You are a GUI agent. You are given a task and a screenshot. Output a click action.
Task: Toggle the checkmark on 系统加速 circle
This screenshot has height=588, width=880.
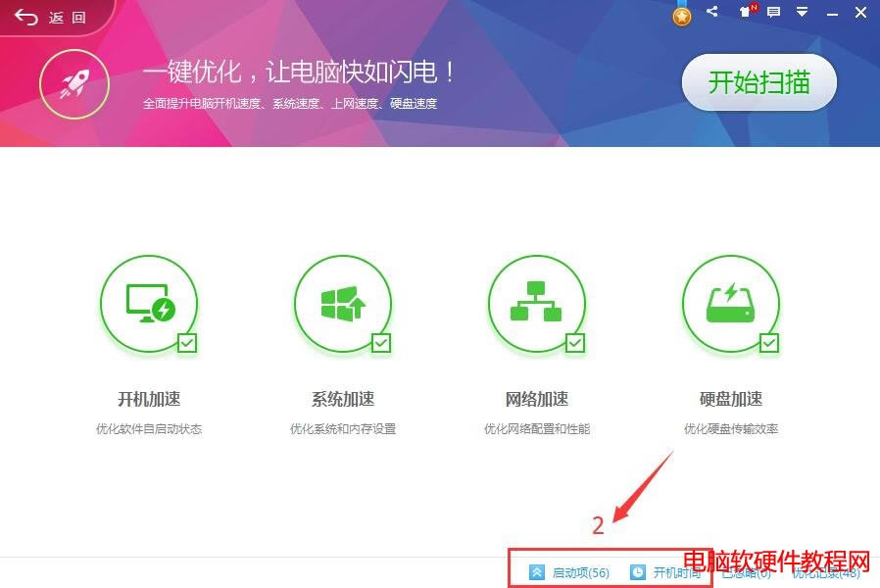click(x=379, y=342)
